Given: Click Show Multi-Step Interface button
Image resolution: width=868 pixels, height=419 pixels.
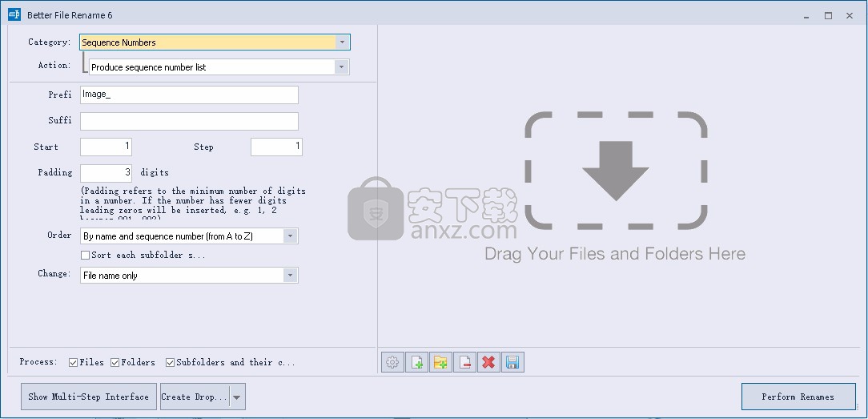Looking at the screenshot, I should [x=88, y=397].
